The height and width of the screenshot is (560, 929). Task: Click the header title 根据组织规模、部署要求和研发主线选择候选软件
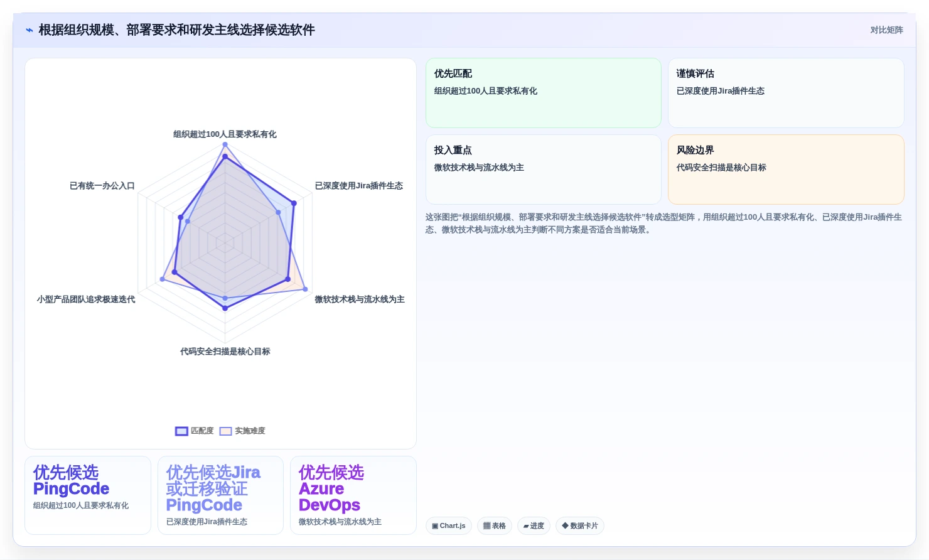pyautogui.click(x=177, y=30)
